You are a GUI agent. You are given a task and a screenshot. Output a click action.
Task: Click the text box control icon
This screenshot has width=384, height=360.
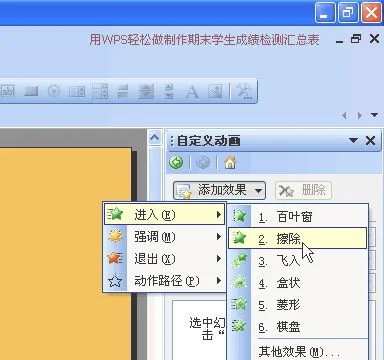click(x=8, y=90)
